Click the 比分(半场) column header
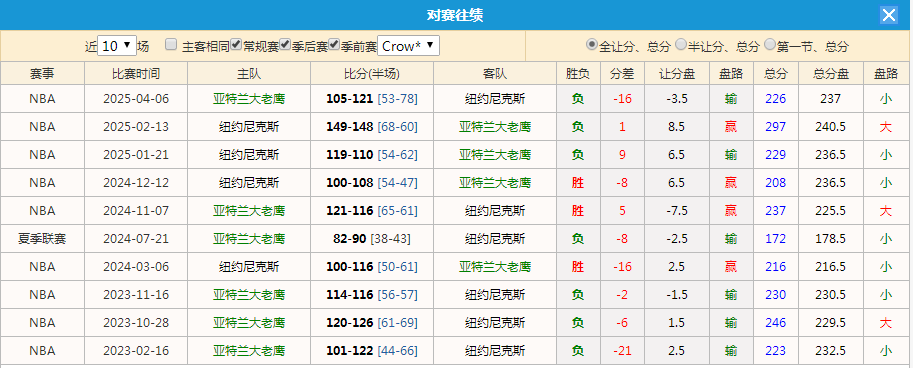This screenshot has height=368, width=913. coord(371,73)
